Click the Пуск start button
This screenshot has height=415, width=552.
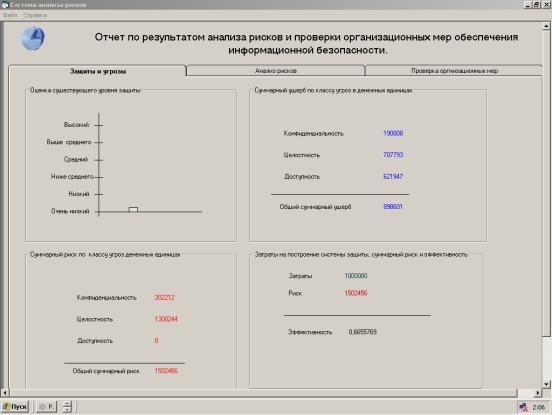click(x=15, y=407)
